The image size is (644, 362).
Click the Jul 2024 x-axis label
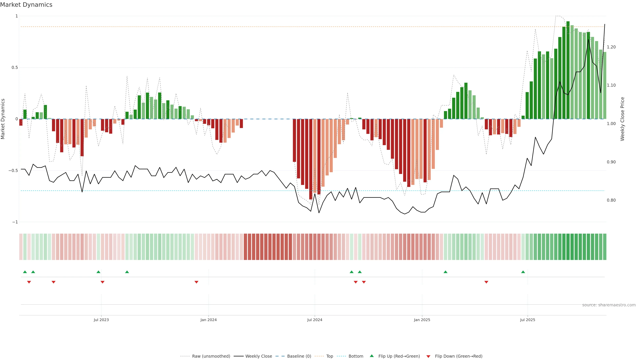[314, 320]
